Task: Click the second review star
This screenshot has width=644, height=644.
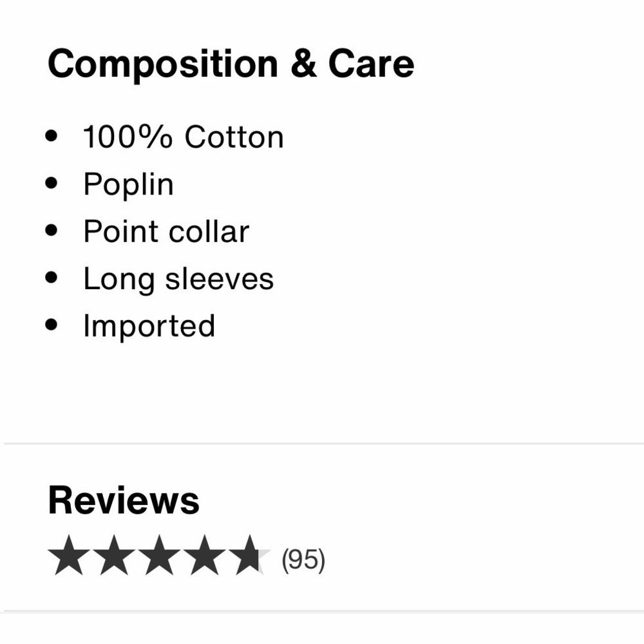Action: pos(114,555)
